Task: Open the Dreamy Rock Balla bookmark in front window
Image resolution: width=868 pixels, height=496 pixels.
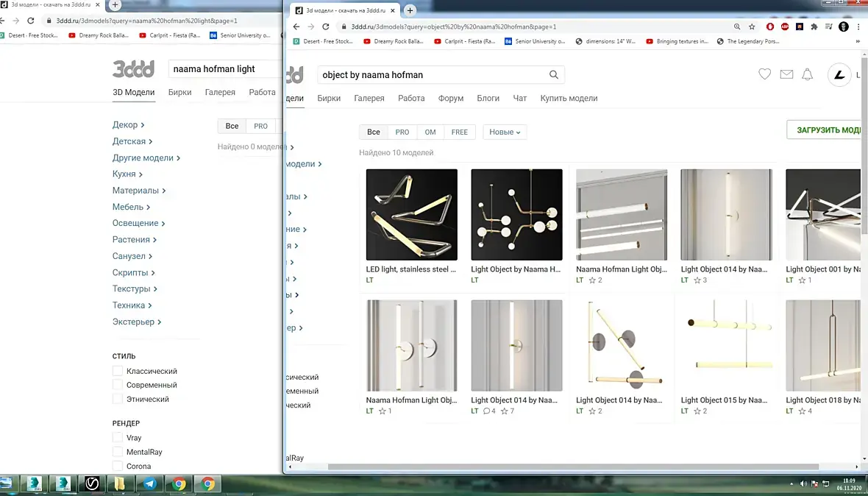Action: pyautogui.click(x=394, y=41)
